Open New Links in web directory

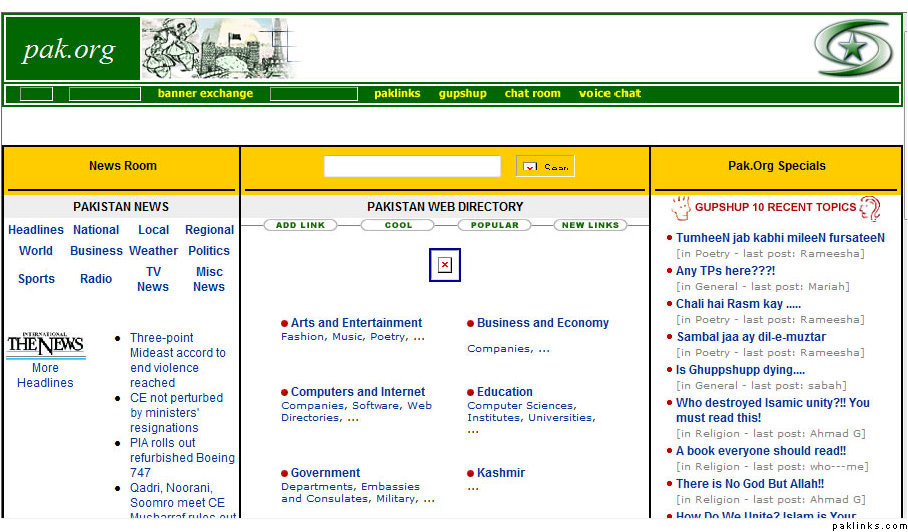point(590,226)
